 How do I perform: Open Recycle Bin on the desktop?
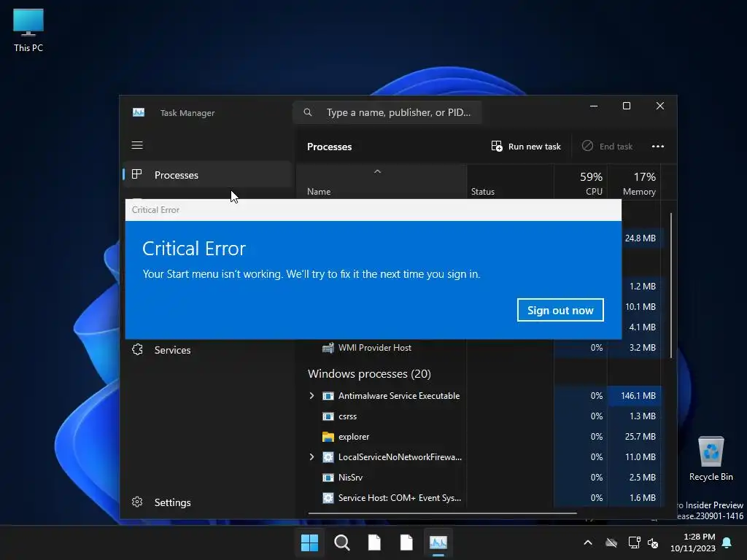(x=711, y=459)
